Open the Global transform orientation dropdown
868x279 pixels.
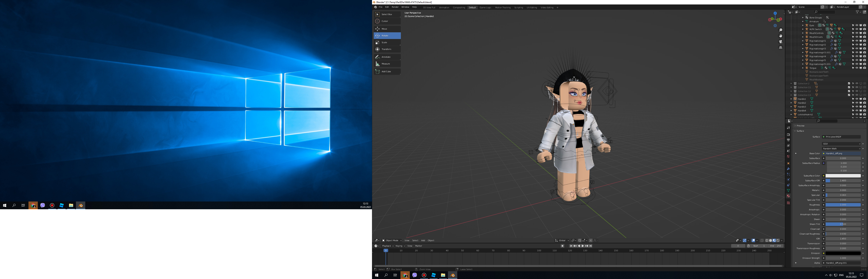562,240
